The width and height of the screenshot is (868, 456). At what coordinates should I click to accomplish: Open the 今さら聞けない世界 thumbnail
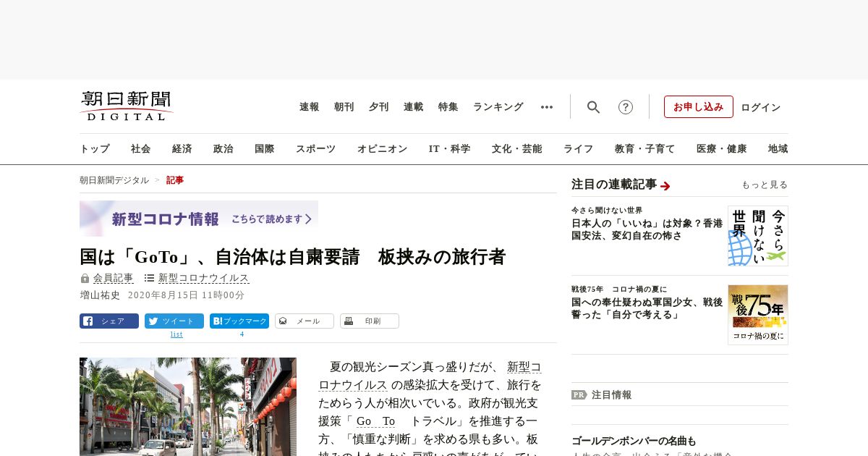click(758, 236)
